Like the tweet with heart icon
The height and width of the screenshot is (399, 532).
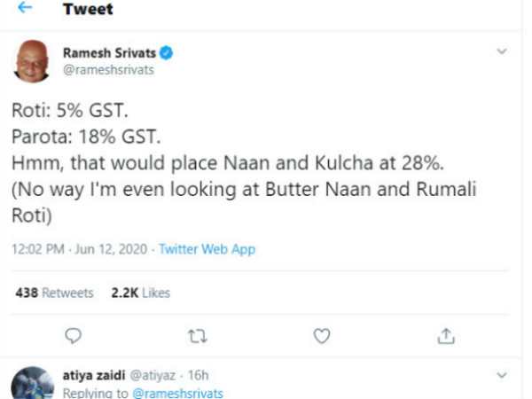[x=323, y=335]
